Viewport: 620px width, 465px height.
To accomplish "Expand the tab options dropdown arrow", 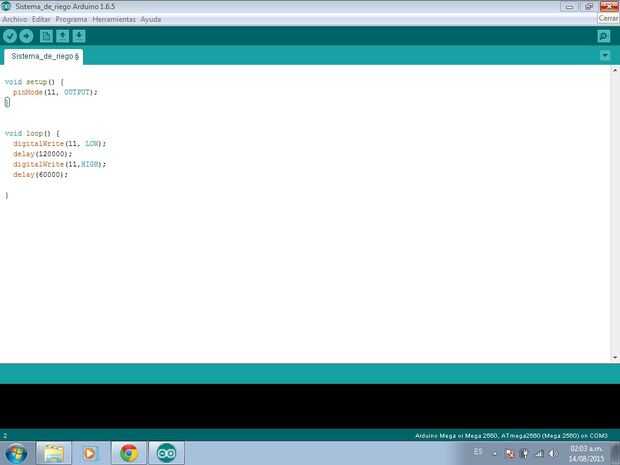I will click(605, 55).
